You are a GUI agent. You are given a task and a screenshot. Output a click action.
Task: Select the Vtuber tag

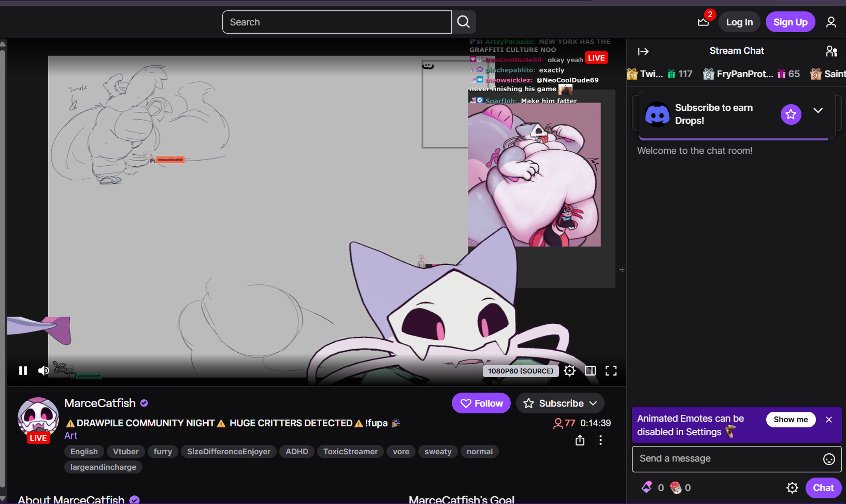pos(126,452)
